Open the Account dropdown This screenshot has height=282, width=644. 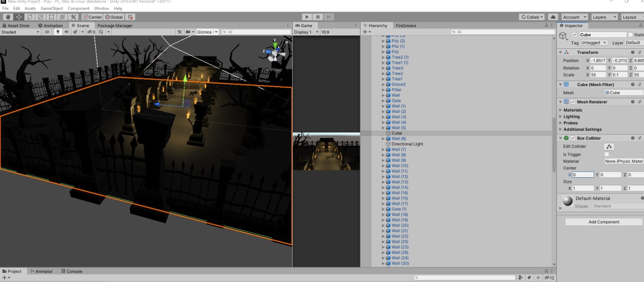tap(574, 17)
